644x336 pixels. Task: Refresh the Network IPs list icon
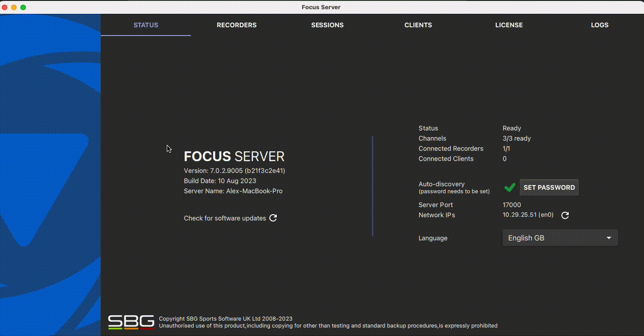click(x=565, y=215)
